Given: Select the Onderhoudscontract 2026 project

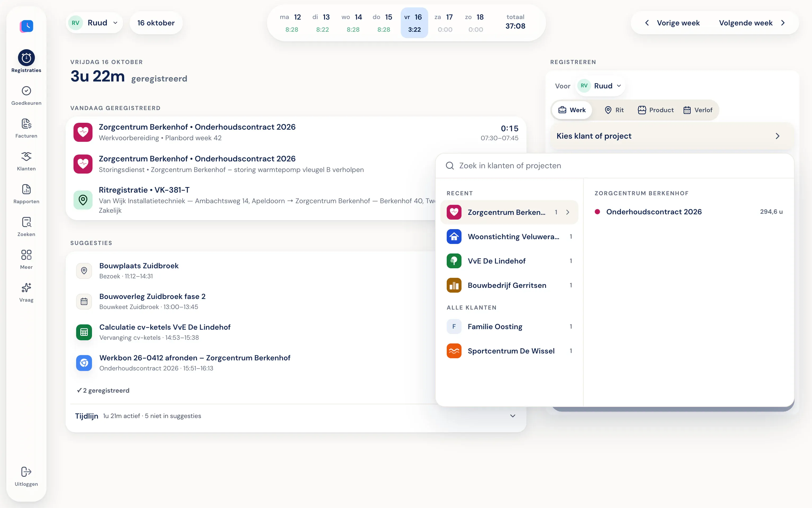Looking at the screenshot, I should point(689,212).
